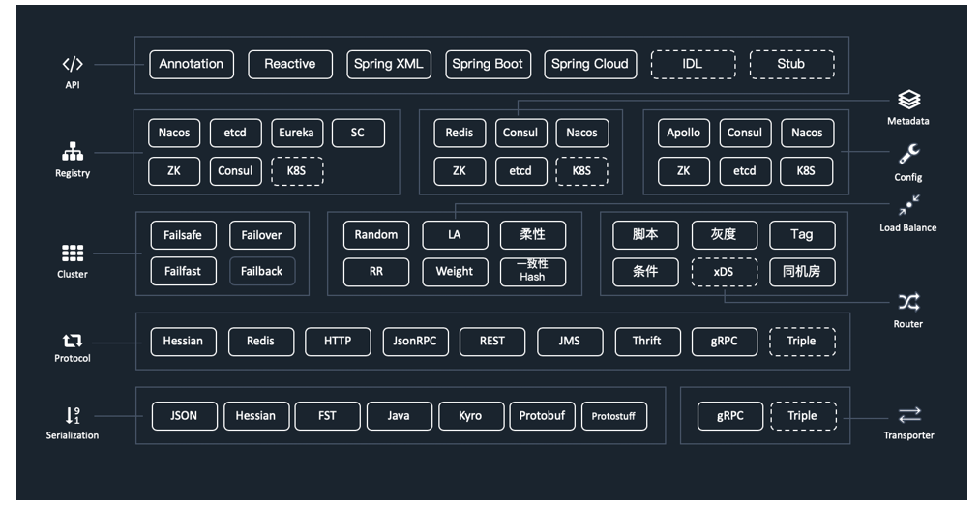Screen dimensions: 980x507
Task: Click the Router shuffle icon
Action: 908,303
